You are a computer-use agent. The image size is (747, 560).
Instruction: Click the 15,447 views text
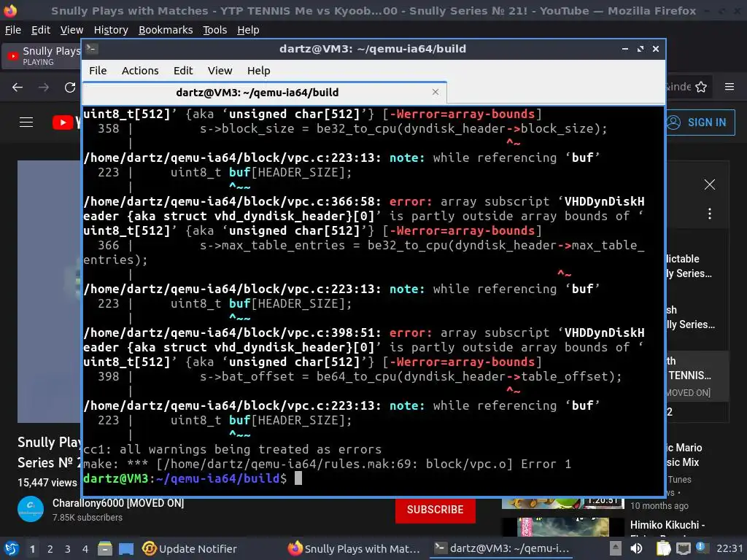point(47,483)
